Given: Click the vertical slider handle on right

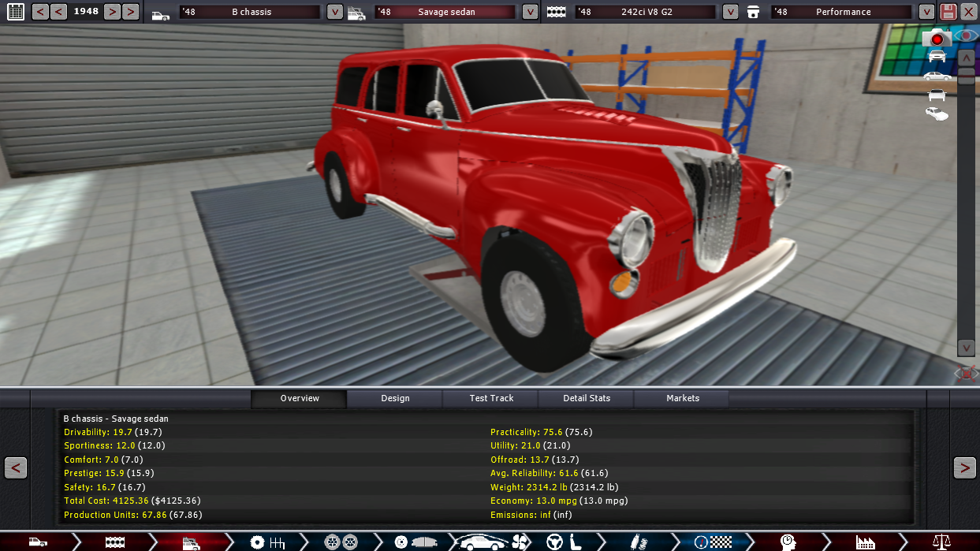Looking at the screenshot, I should click(x=966, y=76).
